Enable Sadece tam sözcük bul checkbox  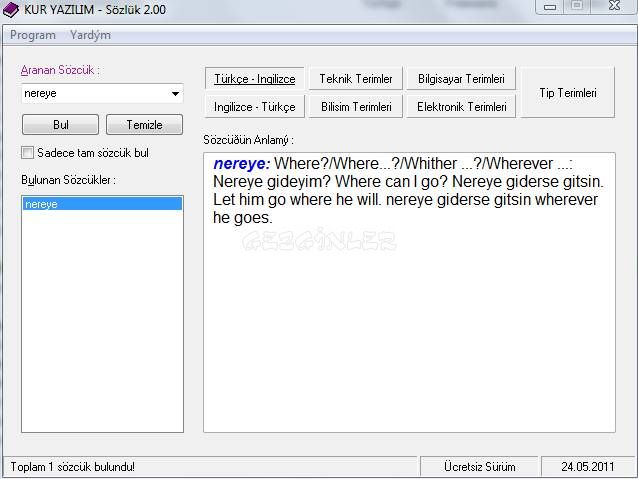[x=28, y=153]
